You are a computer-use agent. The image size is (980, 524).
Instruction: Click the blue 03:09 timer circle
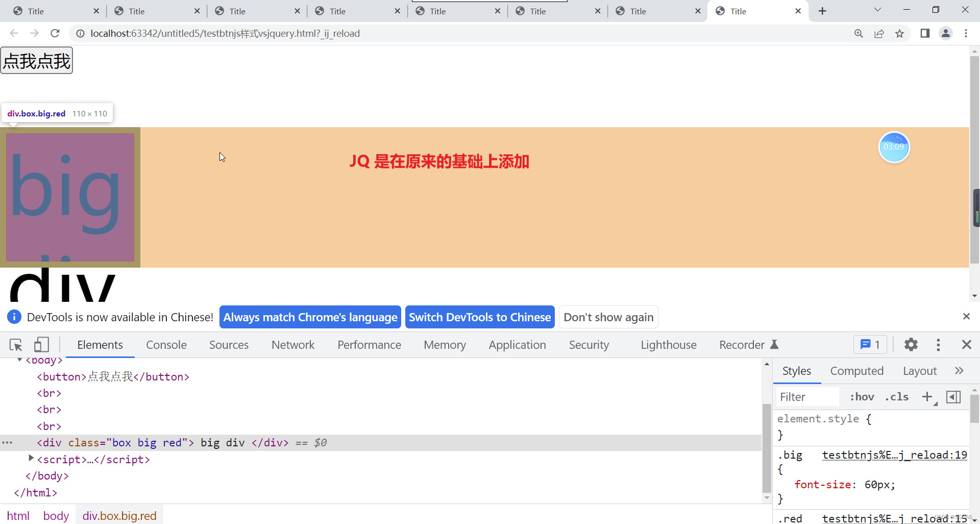[894, 147]
